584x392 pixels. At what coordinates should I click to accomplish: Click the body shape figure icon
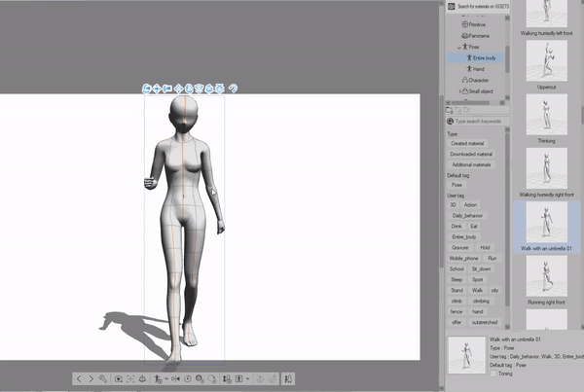239,379
